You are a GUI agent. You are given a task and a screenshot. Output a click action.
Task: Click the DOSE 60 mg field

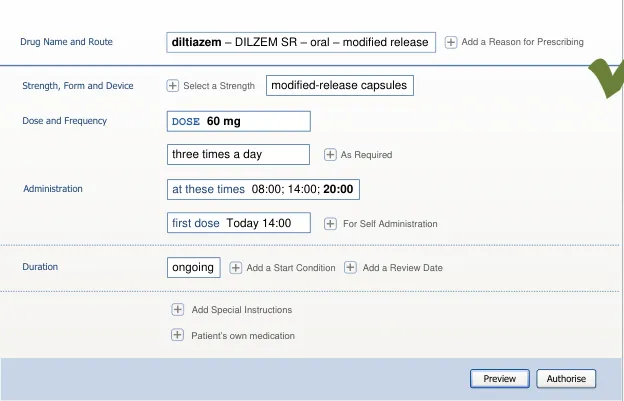(x=239, y=121)
